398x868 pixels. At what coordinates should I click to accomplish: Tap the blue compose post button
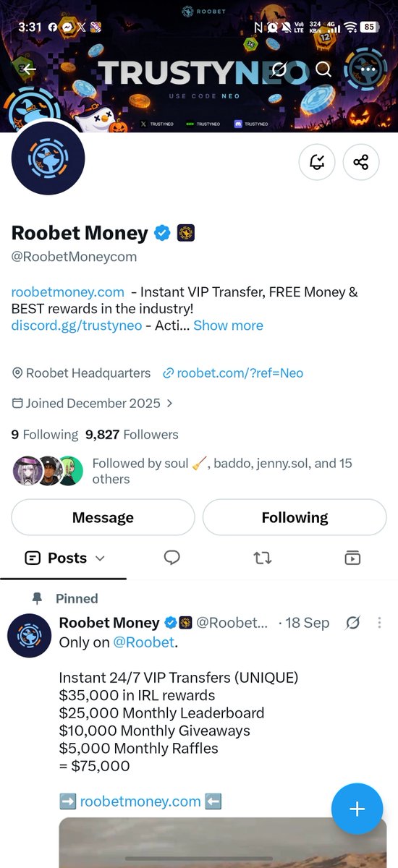tap(357, 809)
